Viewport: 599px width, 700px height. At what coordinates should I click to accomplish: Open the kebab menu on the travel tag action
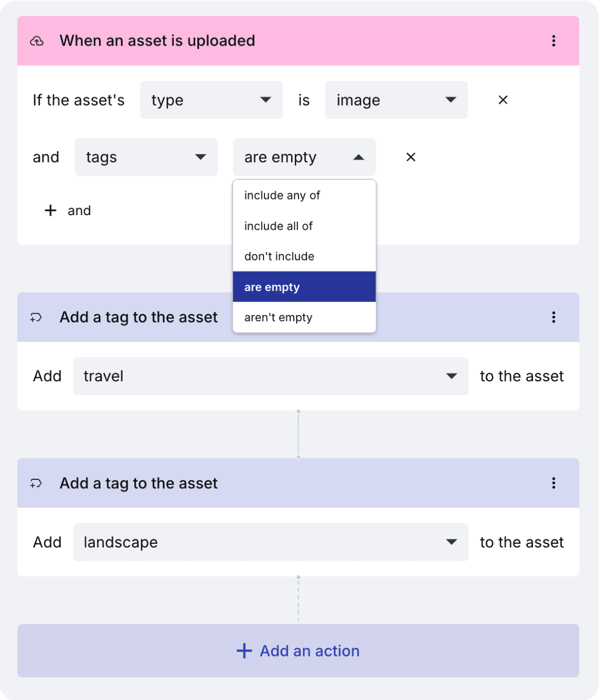click(554, 317)
